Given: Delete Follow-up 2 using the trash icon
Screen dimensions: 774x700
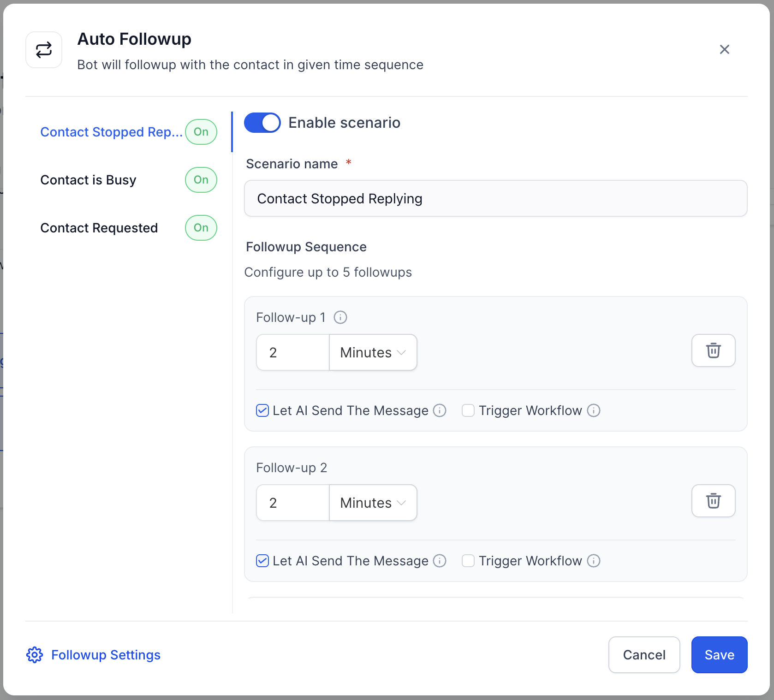Looking at the screenshot, I should [x=713, y=501].
